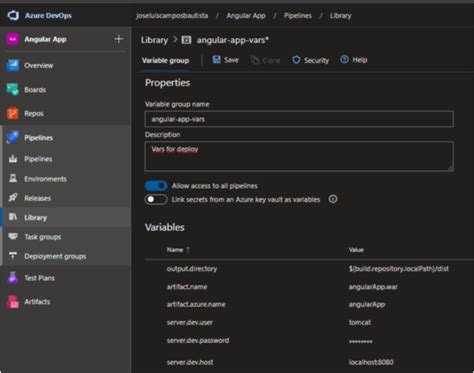The height and width of the screenshot is (373, 474).
Task: Click the Pipelines sub-item chart icon
Action: pos(13,159)
